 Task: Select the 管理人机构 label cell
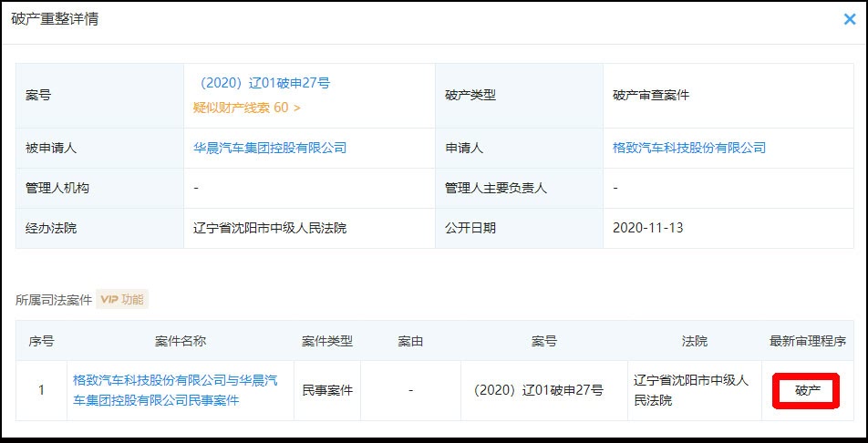[x=99, y=189]
